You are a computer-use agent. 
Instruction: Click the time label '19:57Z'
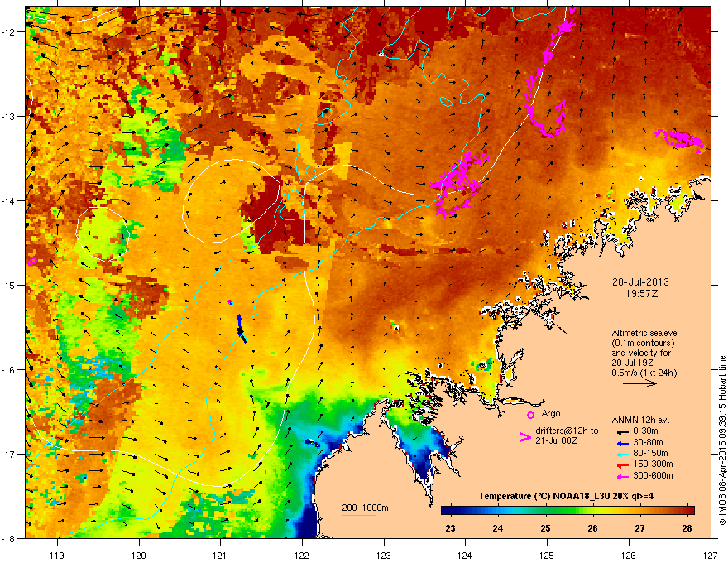(x=641, y=294)
